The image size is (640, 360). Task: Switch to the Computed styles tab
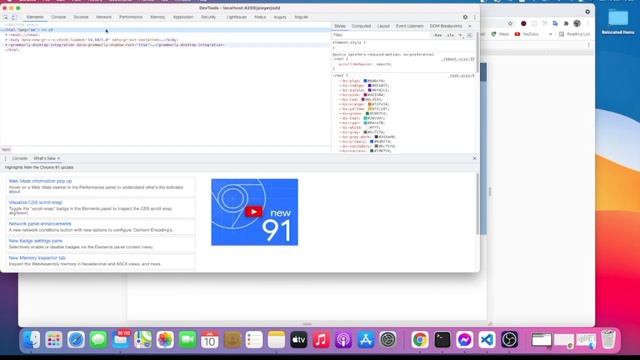[361, 26]
